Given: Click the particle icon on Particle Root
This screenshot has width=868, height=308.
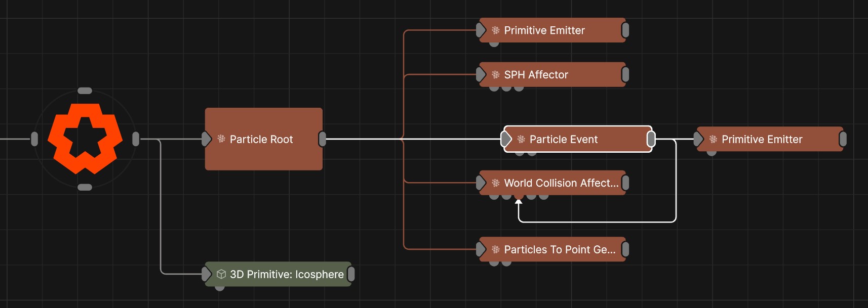Looking at the screenshot, I should pyautogui.click(x=221, y=139).
